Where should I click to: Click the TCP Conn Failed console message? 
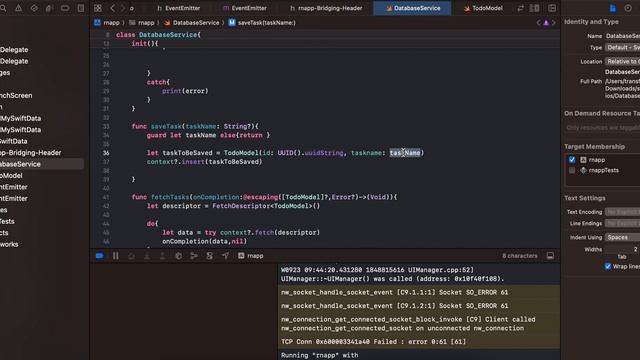[373, 342]
